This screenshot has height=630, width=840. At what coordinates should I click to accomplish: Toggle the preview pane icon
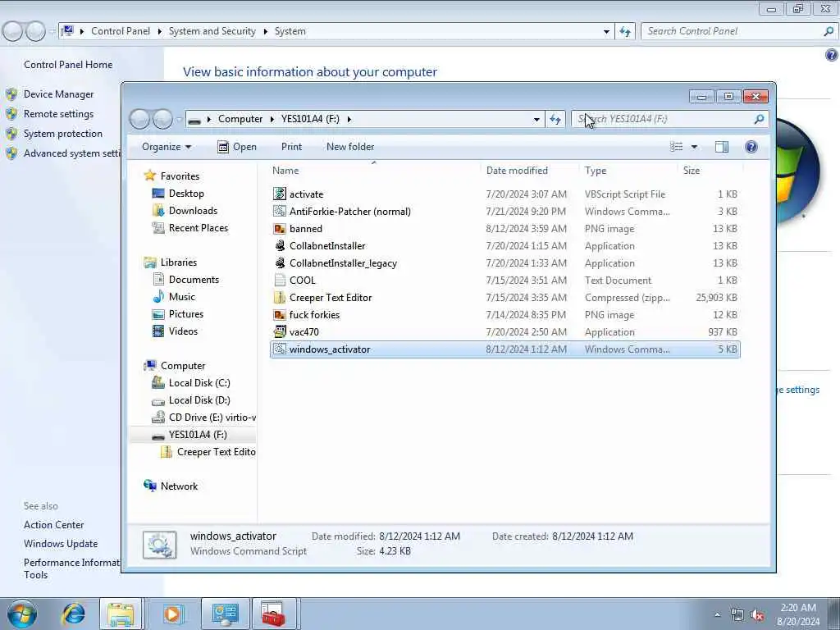(722, 147)
